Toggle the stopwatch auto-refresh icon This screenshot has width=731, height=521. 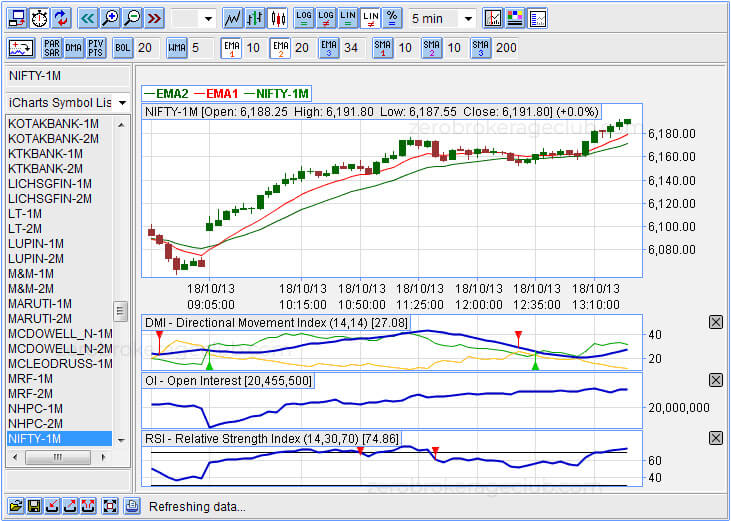pos(40,19)
